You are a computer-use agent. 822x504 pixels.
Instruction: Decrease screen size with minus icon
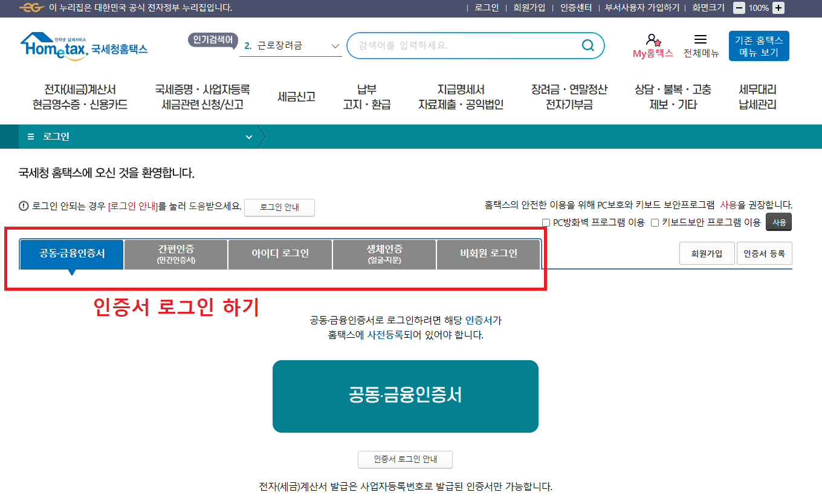[x=739, y=8]
